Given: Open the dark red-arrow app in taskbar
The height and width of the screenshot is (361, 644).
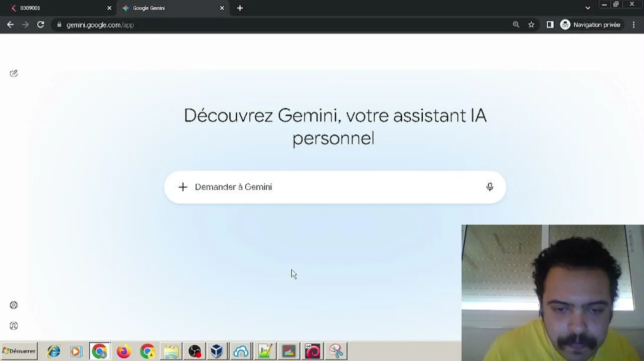Looking at the screenshot, I should 288,351.
